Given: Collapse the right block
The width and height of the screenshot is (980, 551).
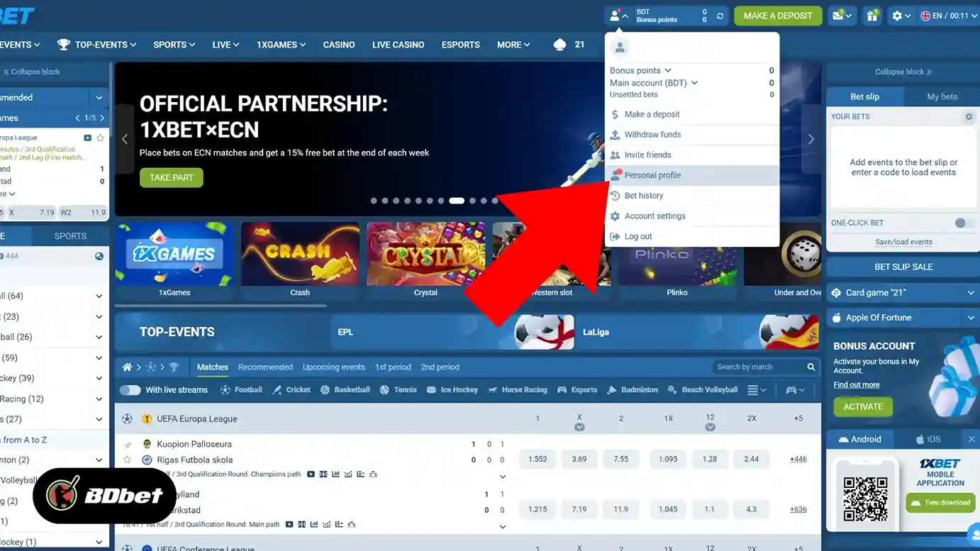Looking at the screenshot, I should [903, 72].
